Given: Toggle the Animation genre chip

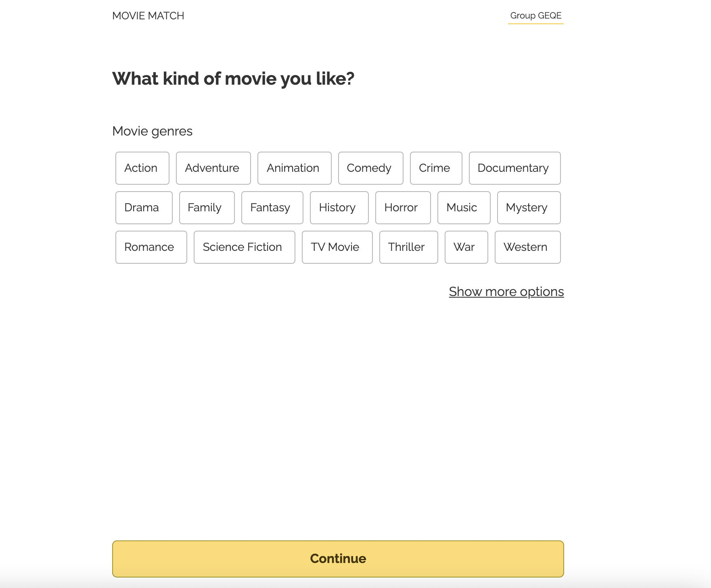Looking at the screenshot, I should click(x=294, y=168).
